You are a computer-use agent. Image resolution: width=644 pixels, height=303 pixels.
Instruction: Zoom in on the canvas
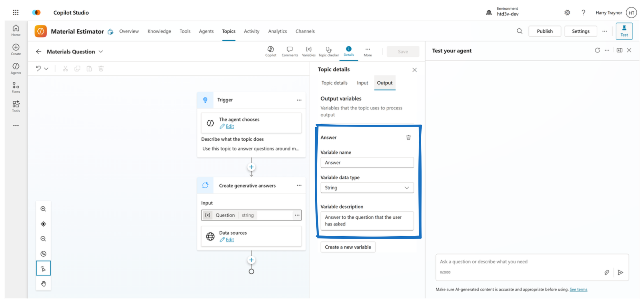pyautogui.click(x=43, y=209)
